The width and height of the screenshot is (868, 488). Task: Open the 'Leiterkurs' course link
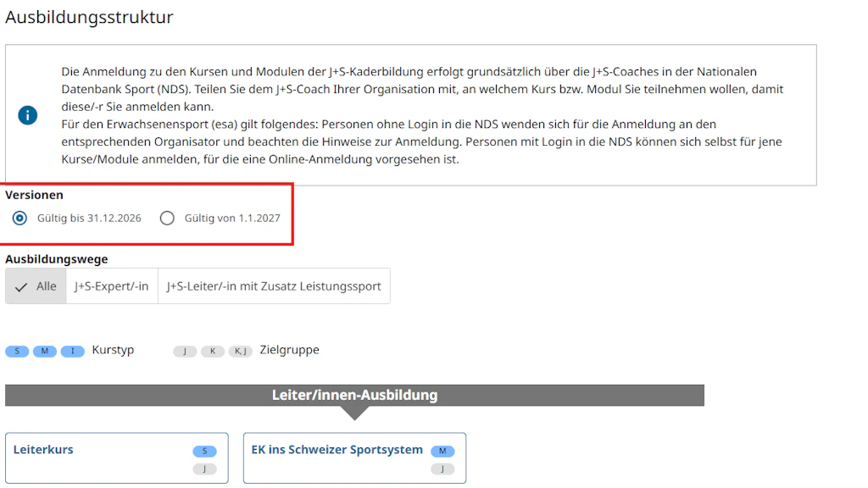click(x=43, y=450)
